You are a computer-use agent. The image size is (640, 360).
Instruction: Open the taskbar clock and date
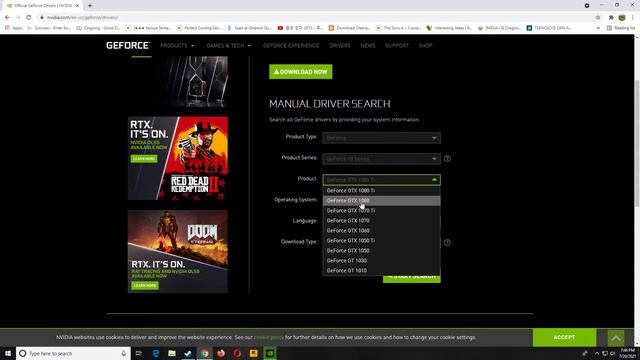[627, 353]
